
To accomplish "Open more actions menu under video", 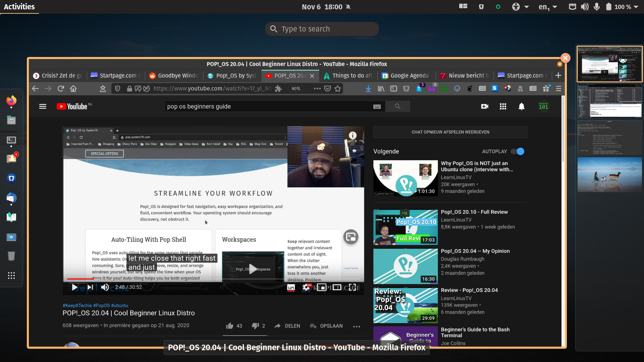I will [357, 326].
